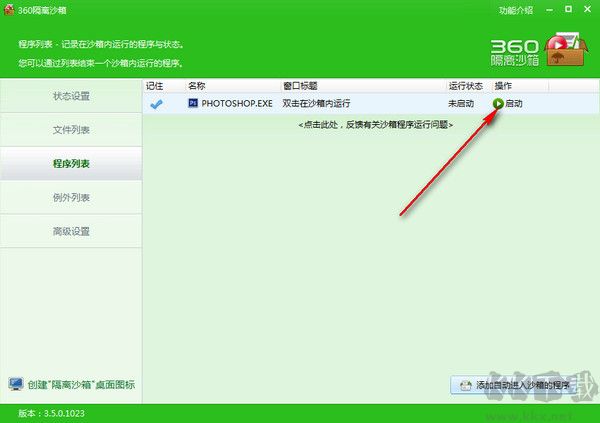Select the 程序列表 tab
This screenshot has width=600, height=423.
[71, 163]
